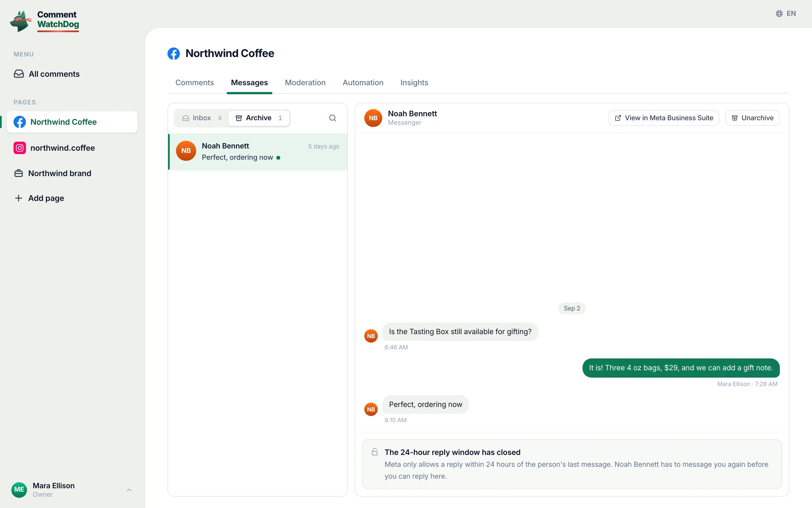The image size is (812, 508).
Task: Click 'The 24-hour reply window has closed' heading
Action: [x=452, y=452]
